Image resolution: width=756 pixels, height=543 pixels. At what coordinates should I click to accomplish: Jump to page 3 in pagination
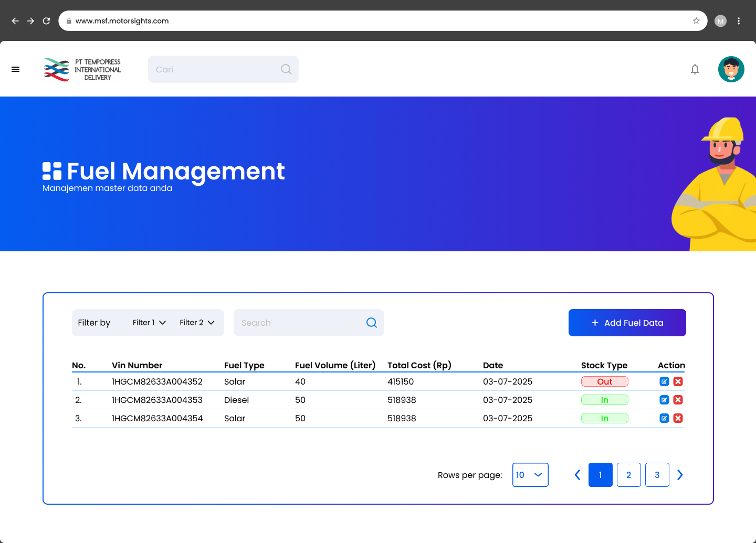click(x=657, y=475)
